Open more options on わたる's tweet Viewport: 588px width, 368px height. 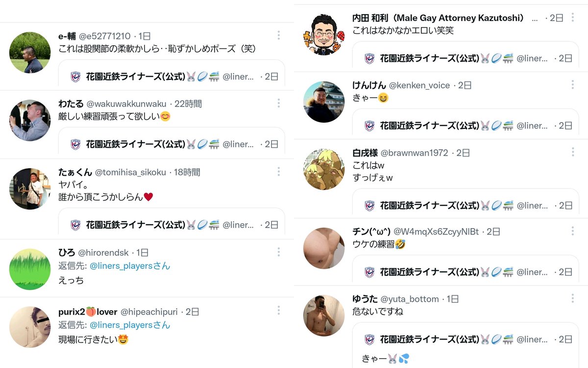tap(278, 103)
